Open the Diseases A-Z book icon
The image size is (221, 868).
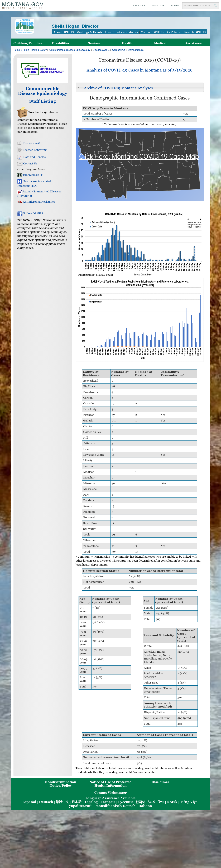coord(20,143)
